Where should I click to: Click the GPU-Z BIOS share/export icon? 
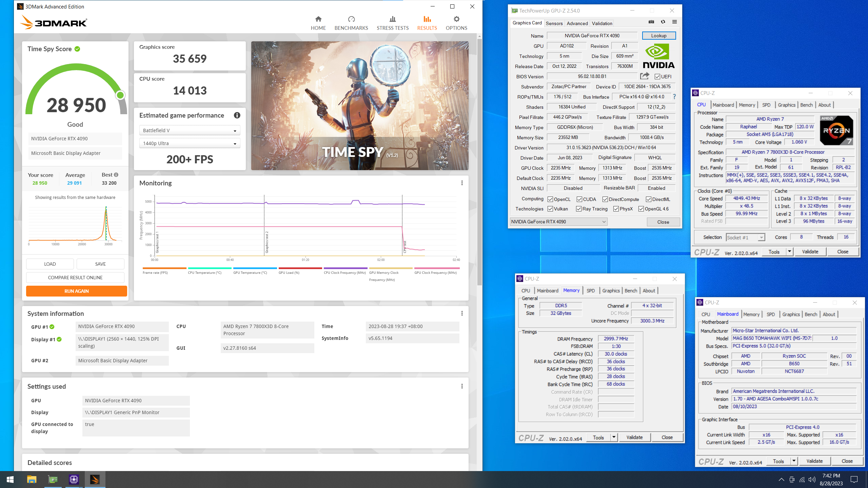645,76
